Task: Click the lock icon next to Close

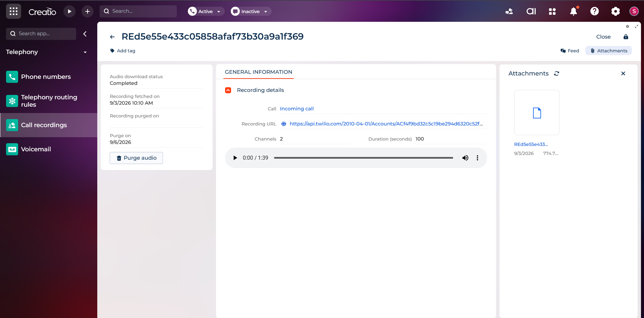Action: tap(626, 37)
